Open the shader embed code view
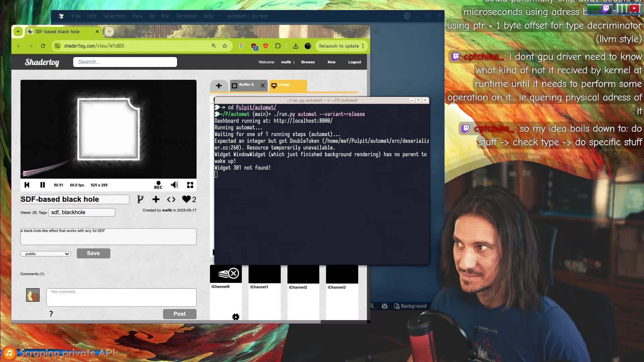This screenshot has width=644, height=362. [x=171, y=199]
